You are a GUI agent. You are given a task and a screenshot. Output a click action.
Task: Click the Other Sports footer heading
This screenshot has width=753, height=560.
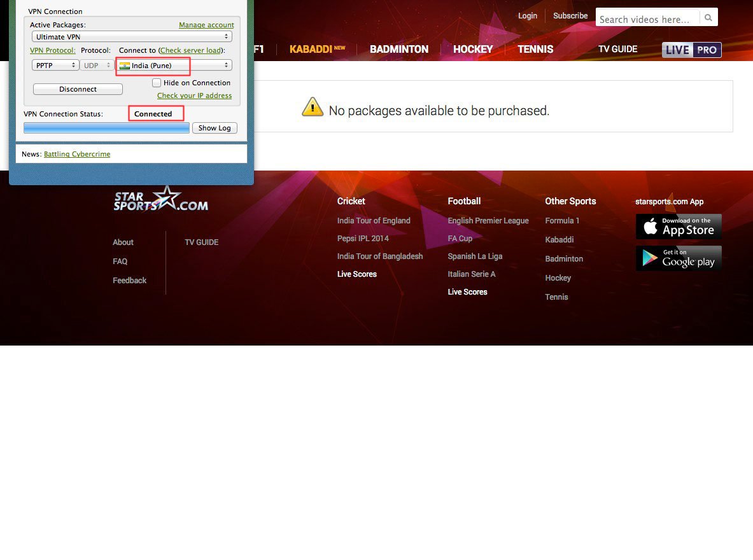pos(570,201)
